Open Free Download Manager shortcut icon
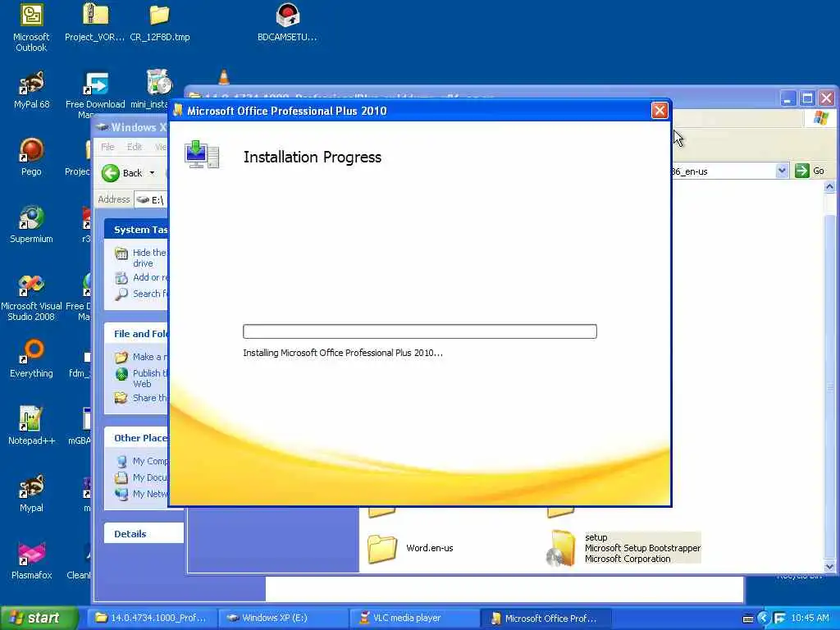This screenshot has height=630, width=840. [95, 83]
